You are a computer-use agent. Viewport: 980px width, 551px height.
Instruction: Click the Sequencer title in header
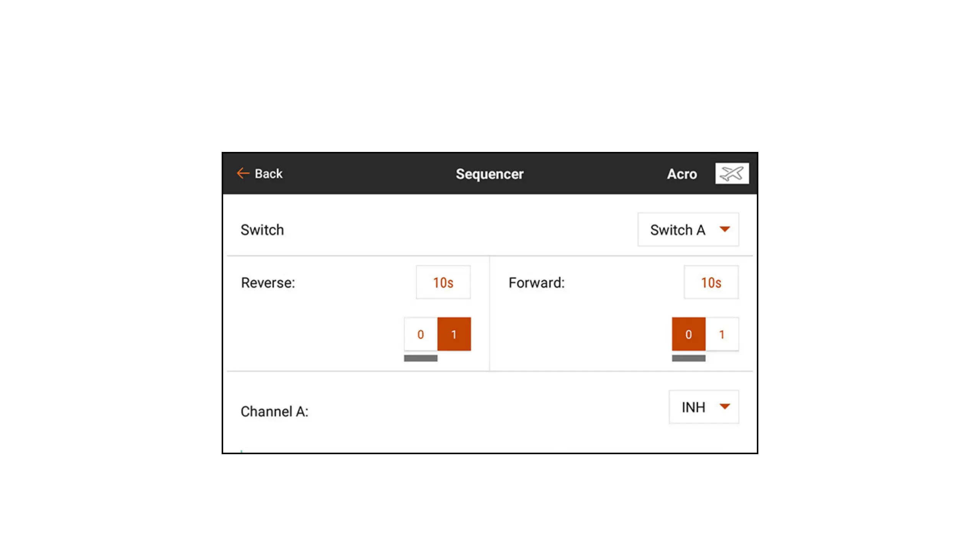click(x=490, y=174)
